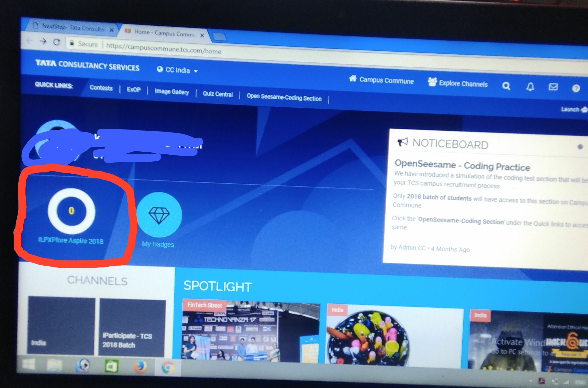Expand the CC India dropdown

point(177,70)
